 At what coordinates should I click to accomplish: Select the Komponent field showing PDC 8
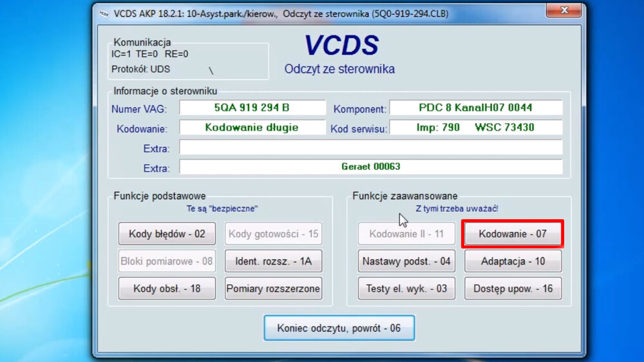point(475,108)
